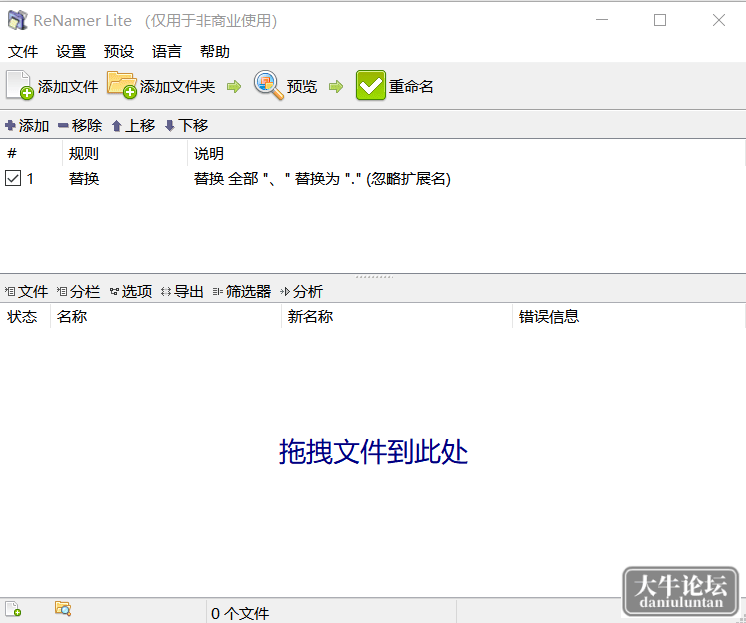Image resolution: width=746 pixels, height=623 pixels.
Task: Open the 导出 dropdown
Action: 183,291
